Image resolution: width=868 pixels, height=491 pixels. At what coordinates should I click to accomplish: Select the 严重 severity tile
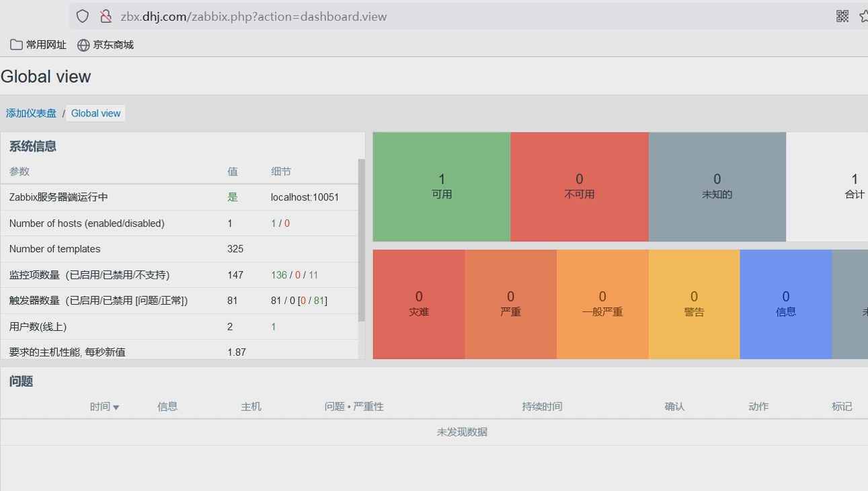click(x=510, y=304)
